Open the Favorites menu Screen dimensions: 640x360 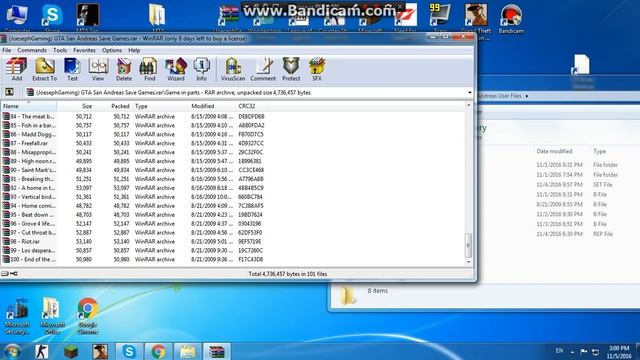pos(84,50)
